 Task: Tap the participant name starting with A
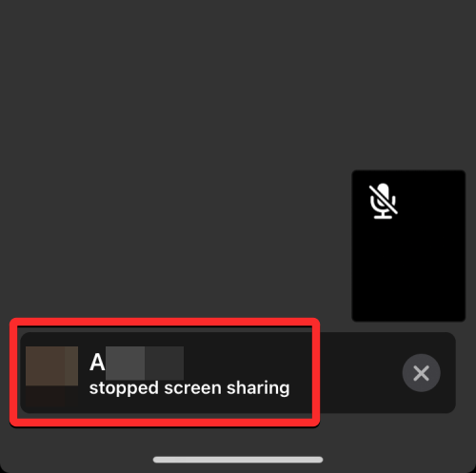[x=136, y=363]
